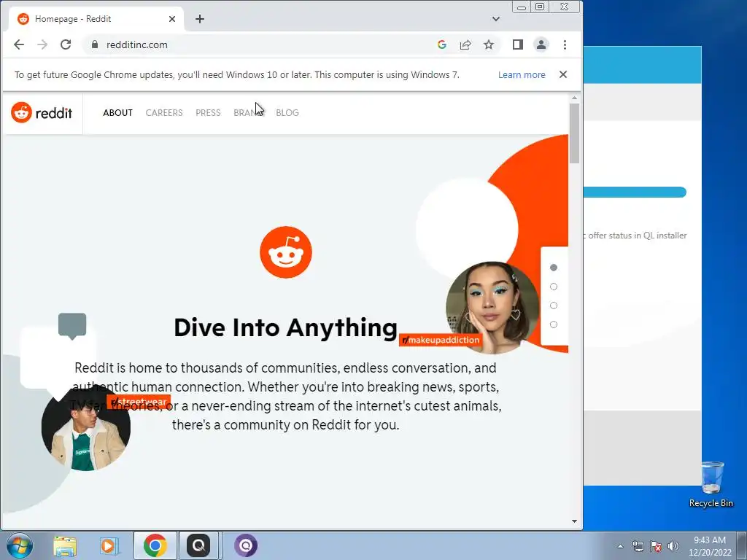Image resolution: width=747 pixels, height=560 pixels.
Task: Bookmark this tab with the star icon
Action: click(x=488, y=44)
